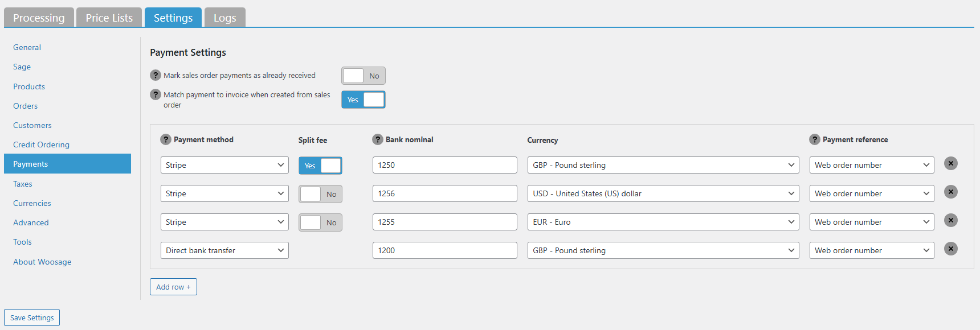Click the Bank nominal field containing 1256
The width and height of the screenshot is (980, 330).
click(x=444, y=193)
